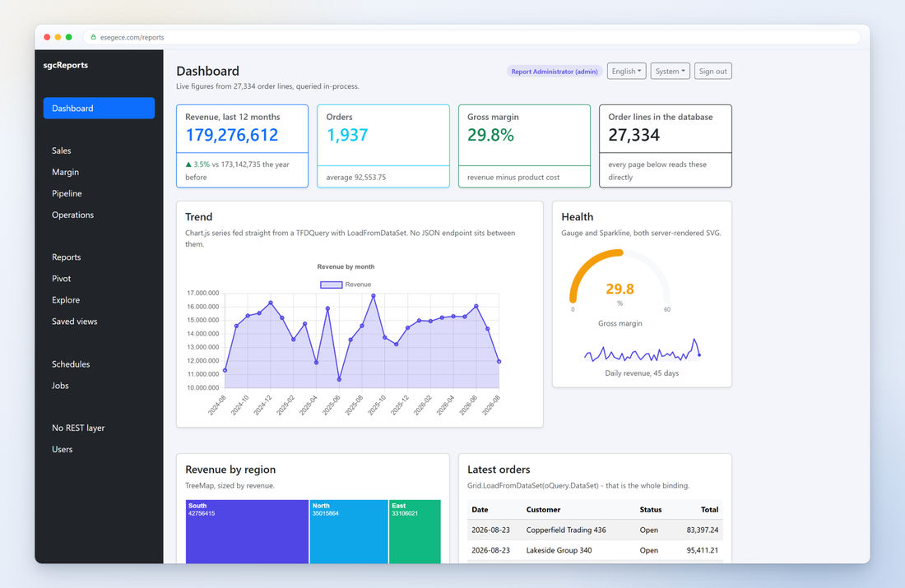Screen dimensions: 905x588
Task: Click the Order lines 27,334 value
Action: tap(633, 135)
